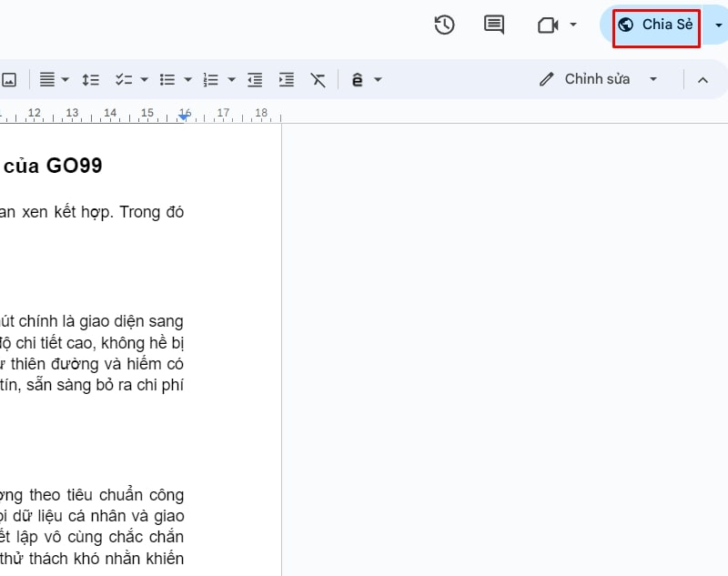728x576 pixels.
Task: Open the text alignment dropdown arrow
Action: click(63, 79)
